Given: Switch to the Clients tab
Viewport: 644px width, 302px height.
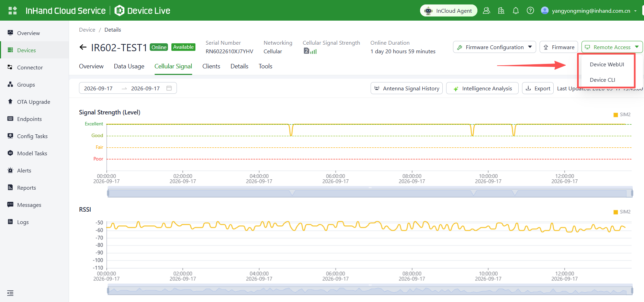Looking at the screenshot, I should [211, 66].
